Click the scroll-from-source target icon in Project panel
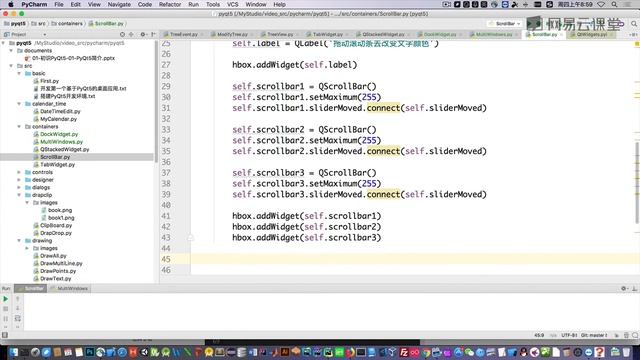This screenshot has height=360, width=640. click(x=122, y=34)
